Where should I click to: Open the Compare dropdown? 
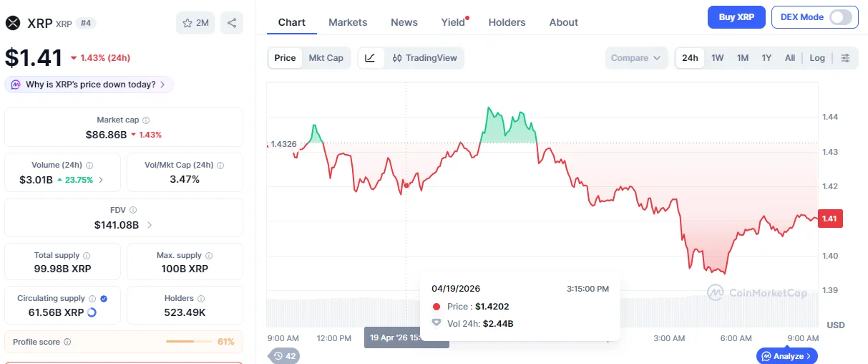tap(636, 58)
